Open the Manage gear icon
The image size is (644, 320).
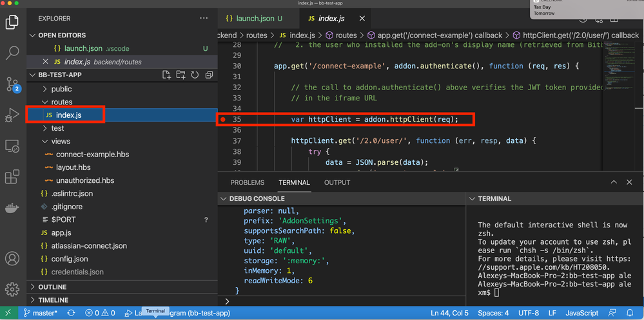click(x=12, y=289)
